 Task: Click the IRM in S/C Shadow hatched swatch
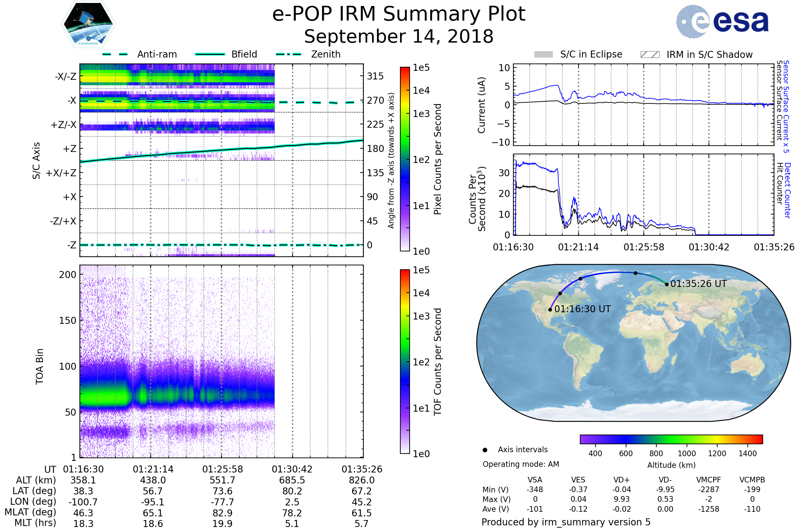pyautogui.click(x=650, y=55)
